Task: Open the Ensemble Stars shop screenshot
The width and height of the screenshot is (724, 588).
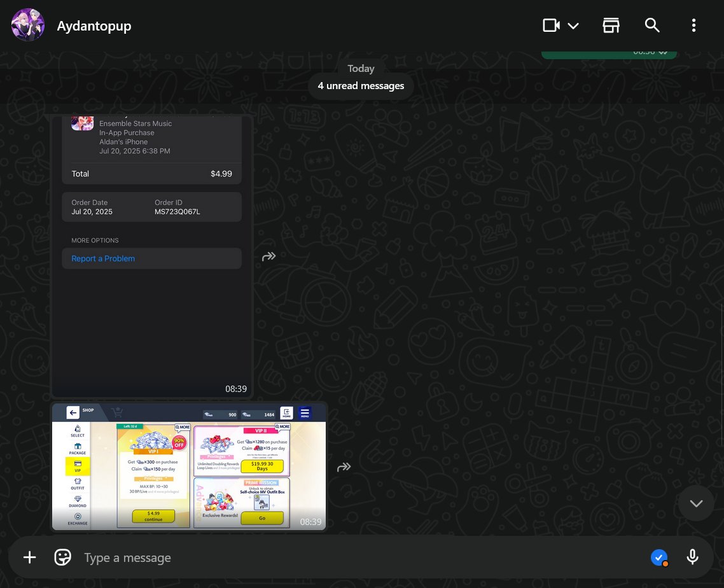Action: point(189,466)
